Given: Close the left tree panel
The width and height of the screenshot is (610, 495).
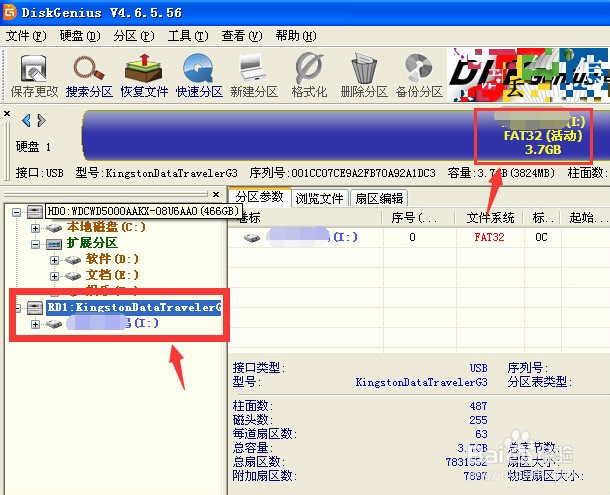Looking at the screenshot, I should (x=216, y=194).
